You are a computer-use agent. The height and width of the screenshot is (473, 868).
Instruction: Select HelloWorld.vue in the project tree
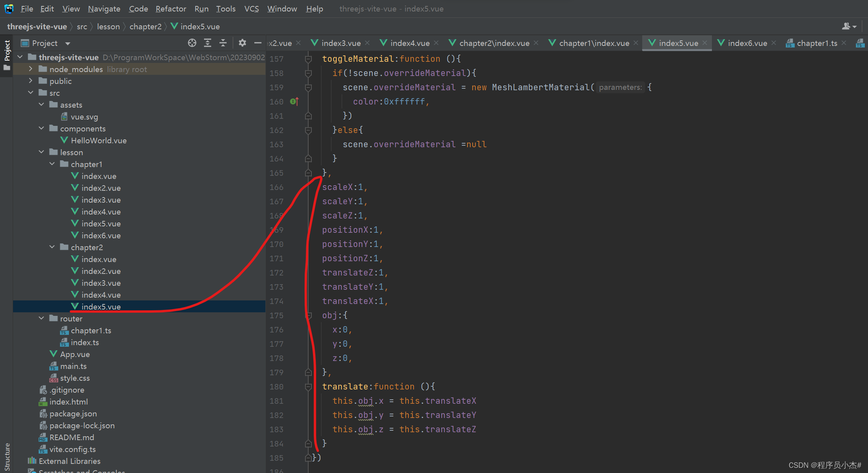click(x=98, y=141)
